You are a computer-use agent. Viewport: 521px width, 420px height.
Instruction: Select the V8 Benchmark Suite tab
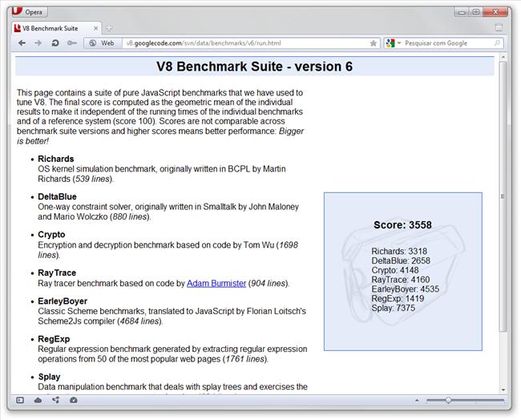(x=56, y=29)
